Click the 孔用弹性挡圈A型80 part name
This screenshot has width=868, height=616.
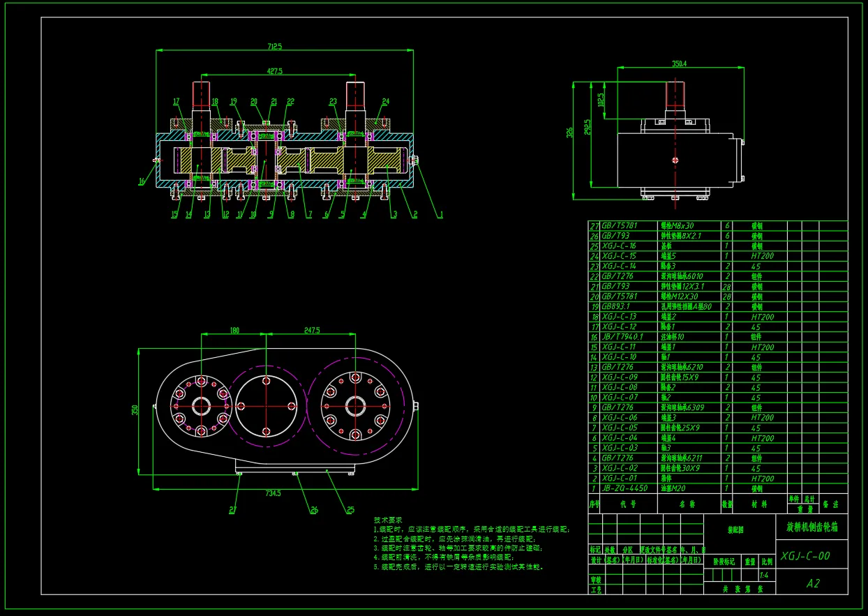(685, 307)
